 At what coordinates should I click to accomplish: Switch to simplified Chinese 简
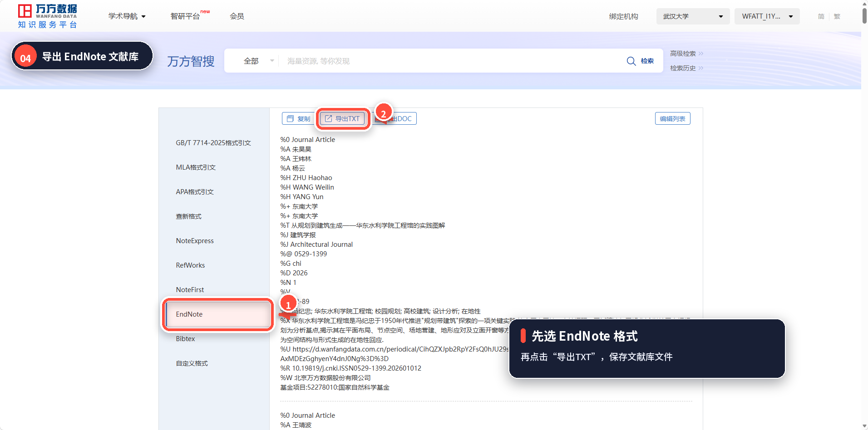[x=821, y=16]
